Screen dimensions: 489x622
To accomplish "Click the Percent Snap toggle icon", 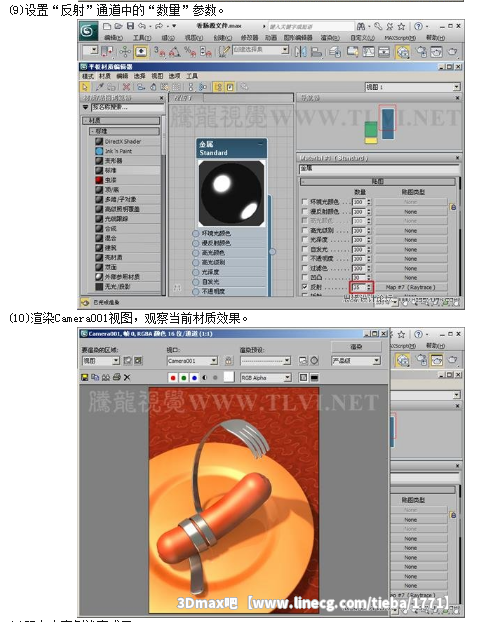I will [190, 52].
